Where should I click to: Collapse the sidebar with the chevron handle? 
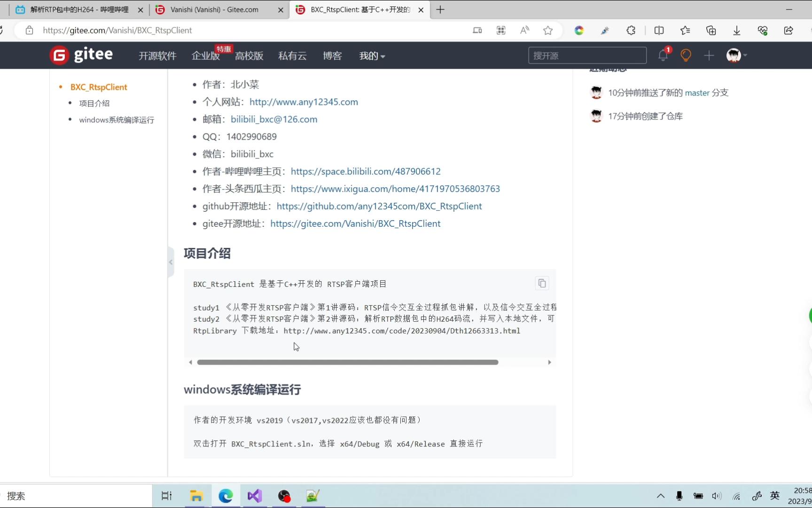[171, 262]
